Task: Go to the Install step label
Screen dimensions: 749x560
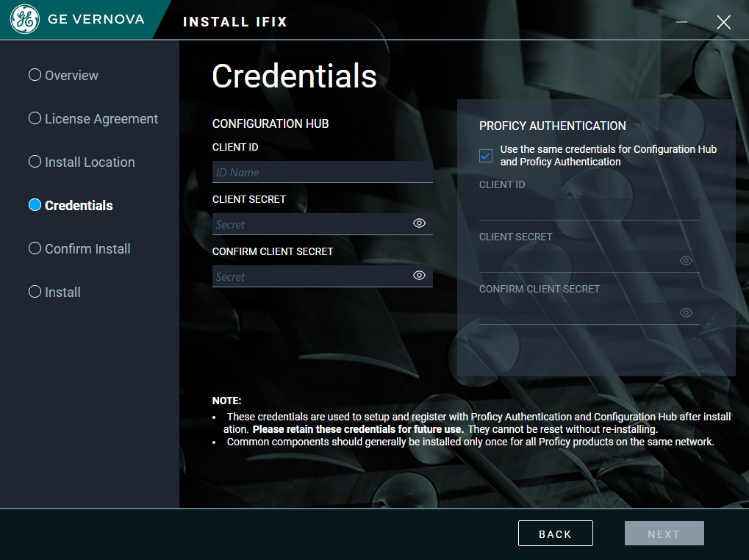Action: click(62, 292)
